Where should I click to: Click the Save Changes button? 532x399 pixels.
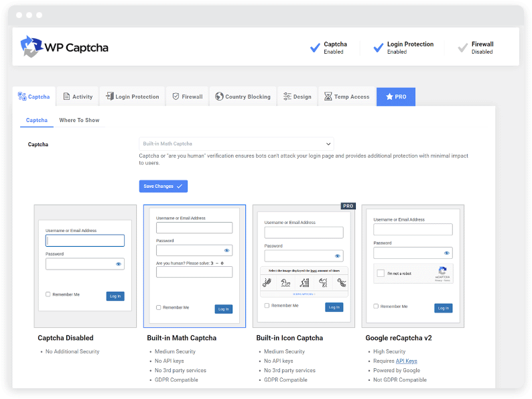coord(163,186)
